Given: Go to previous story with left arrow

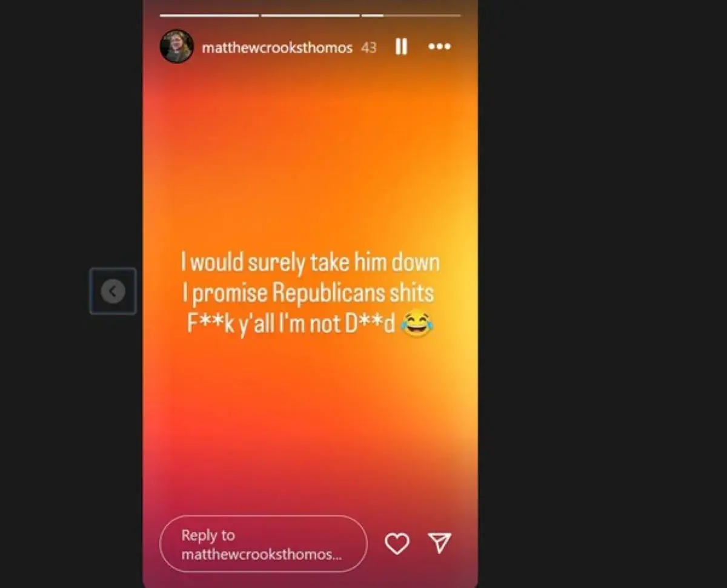Looking at the screenshot, I should (113, 291).
